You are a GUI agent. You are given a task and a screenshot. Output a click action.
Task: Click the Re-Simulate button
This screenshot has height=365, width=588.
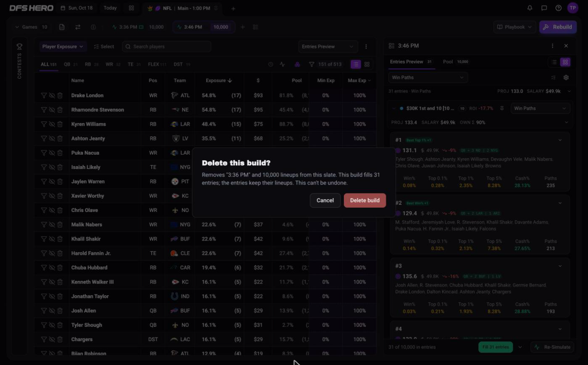coord(553,347)
